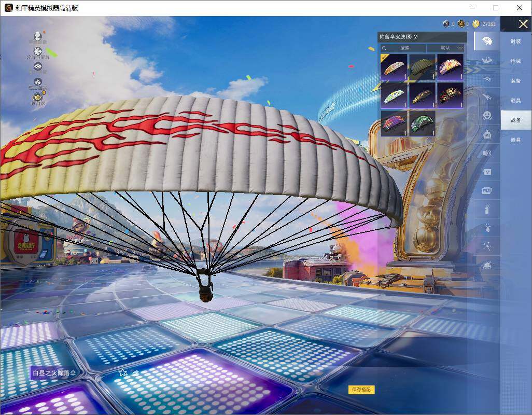
Task: Open the robot companion category icon
Action: pyautogui.click(x=487, y=135)
